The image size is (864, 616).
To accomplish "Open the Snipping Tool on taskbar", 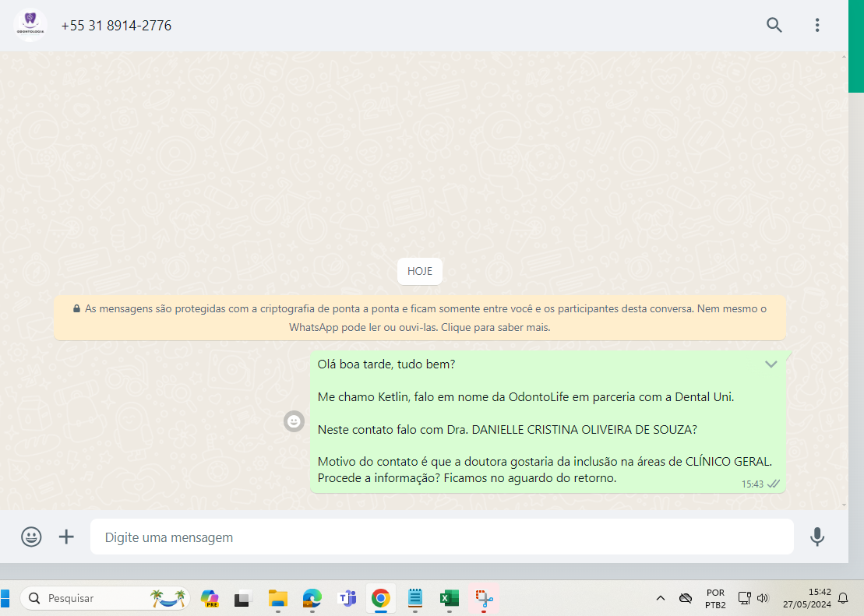I will (x=484, y=598).
